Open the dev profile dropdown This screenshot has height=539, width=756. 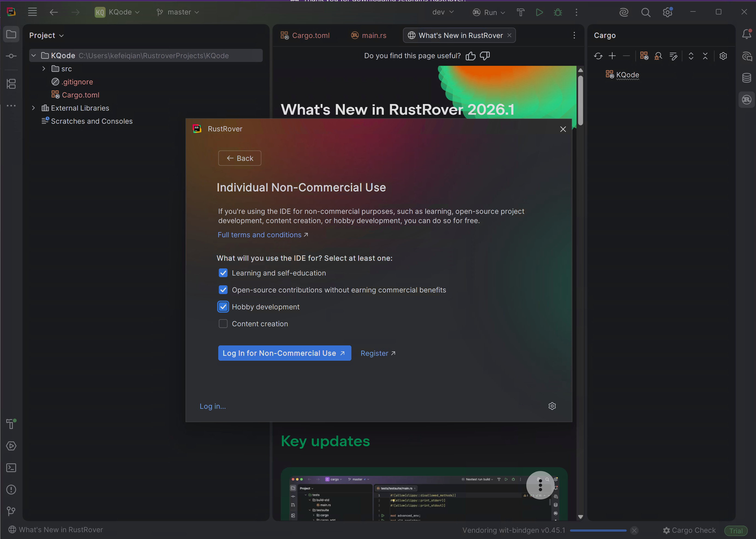coord(443,12)
